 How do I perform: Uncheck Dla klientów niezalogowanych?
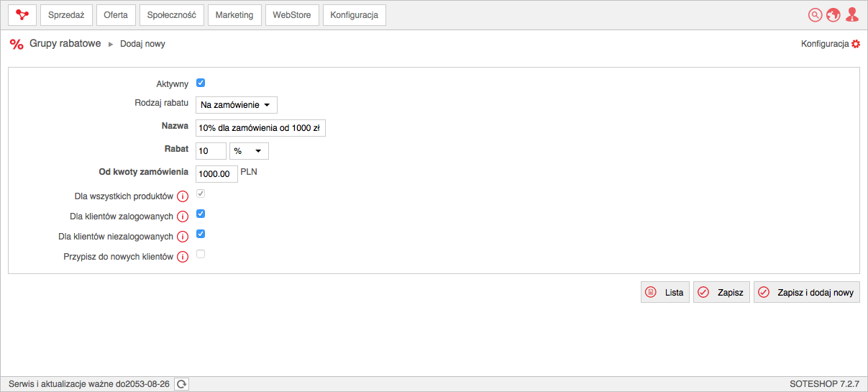pos(201,234)
